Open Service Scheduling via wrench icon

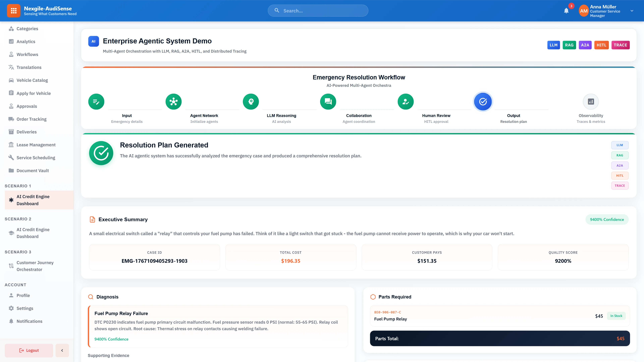pyautogui.click(x=11, y=157)
